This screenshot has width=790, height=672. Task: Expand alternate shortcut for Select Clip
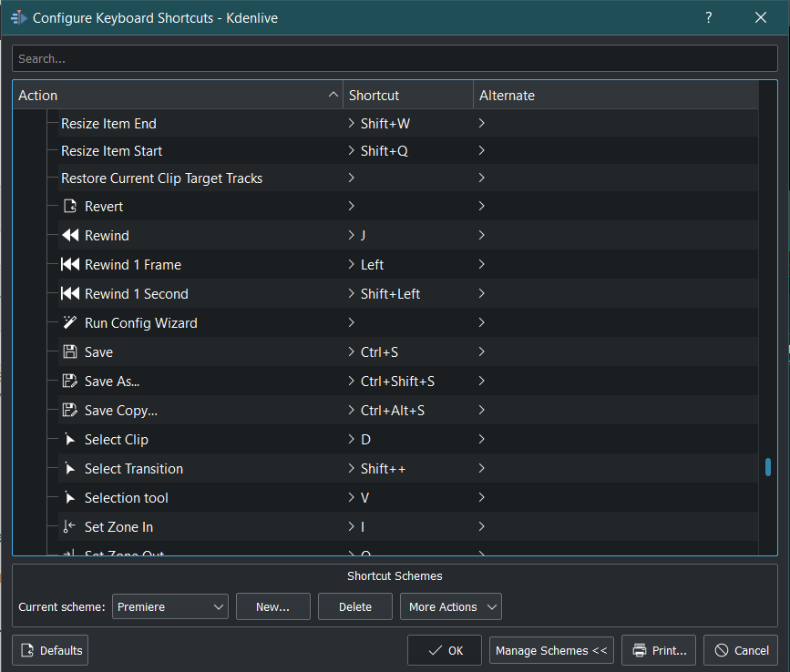point(482,440)
